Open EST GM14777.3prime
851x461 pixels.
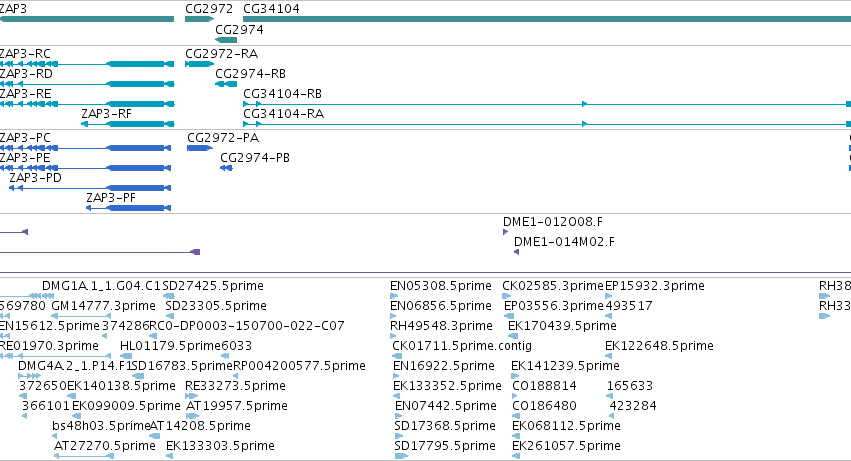coord(81,316)
